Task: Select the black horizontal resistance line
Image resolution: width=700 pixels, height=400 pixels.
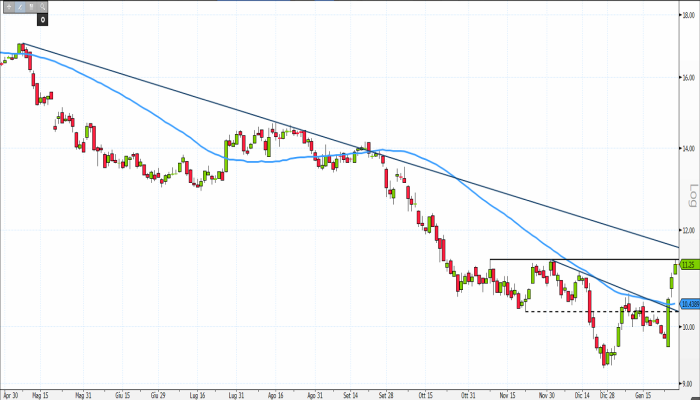Action: click(x=584, y=259)
